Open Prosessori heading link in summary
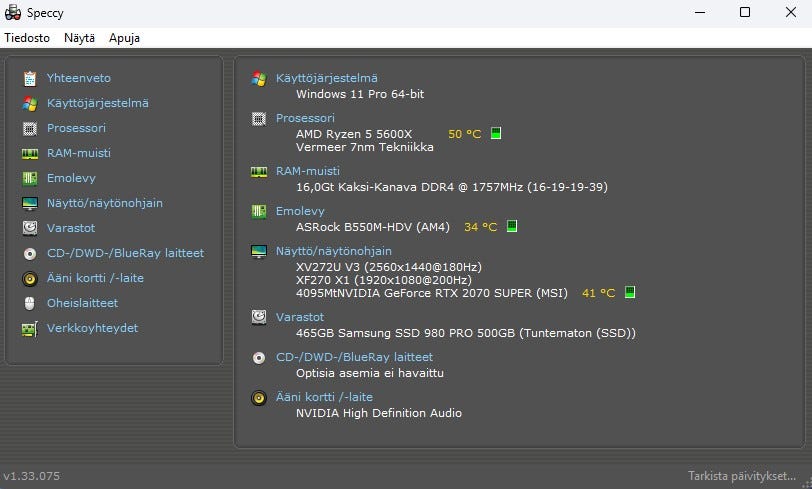Image resolution: width=812 pixels, height=489 pixels. [305, 118]
